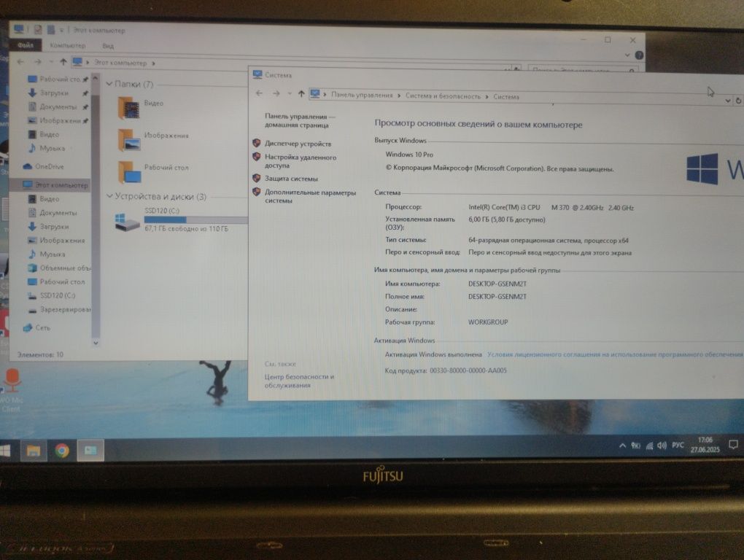This screenshot has height=560, width=744.
Task: Expand the Explorer ribbon chevron
Action: coord(627,55)
